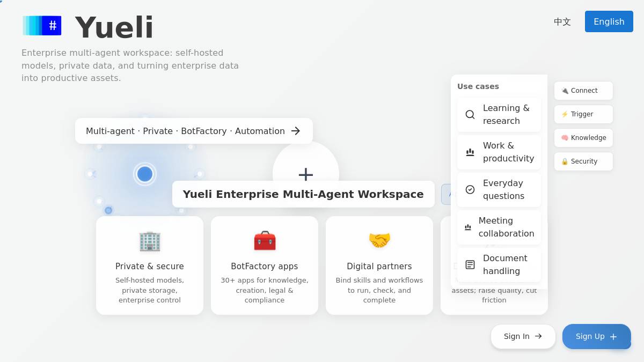
Task: Choose Meeting collaboration use case
Action: [499, 227]
